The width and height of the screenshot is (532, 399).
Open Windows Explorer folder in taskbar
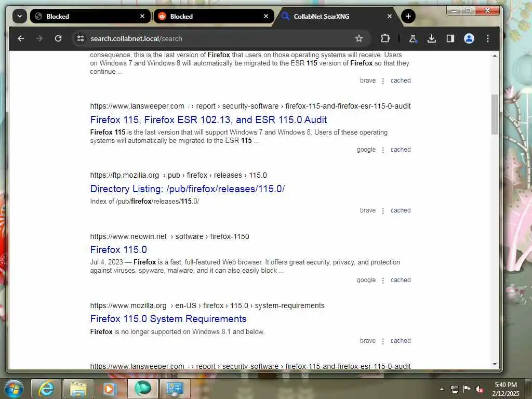pos(78,389)
